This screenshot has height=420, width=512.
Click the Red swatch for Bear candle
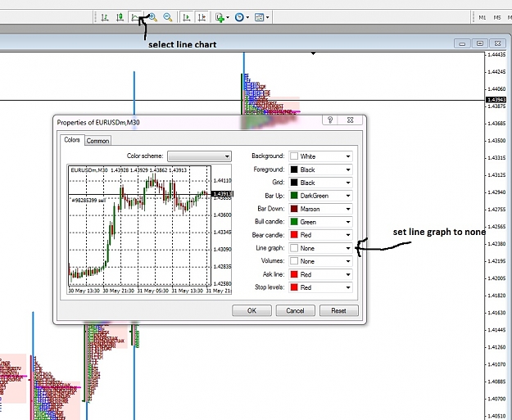[294, 235]
